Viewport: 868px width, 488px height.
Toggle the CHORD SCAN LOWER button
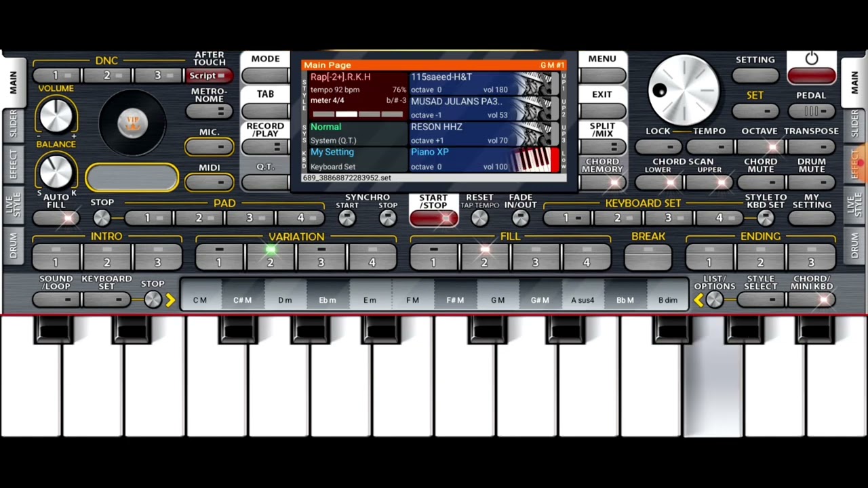(659, 182)
